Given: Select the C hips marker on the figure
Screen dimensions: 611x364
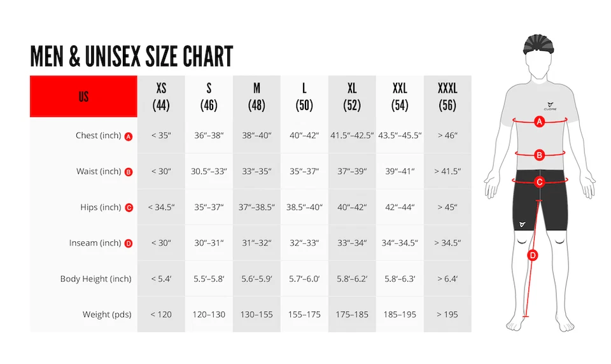Looking at the screenshot, I should click(x=540, y=182).
